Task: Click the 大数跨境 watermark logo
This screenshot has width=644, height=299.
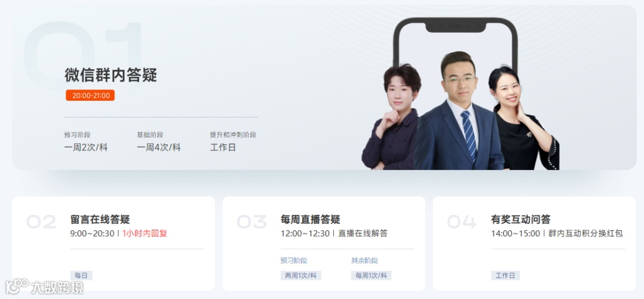Action: point(44,286)
